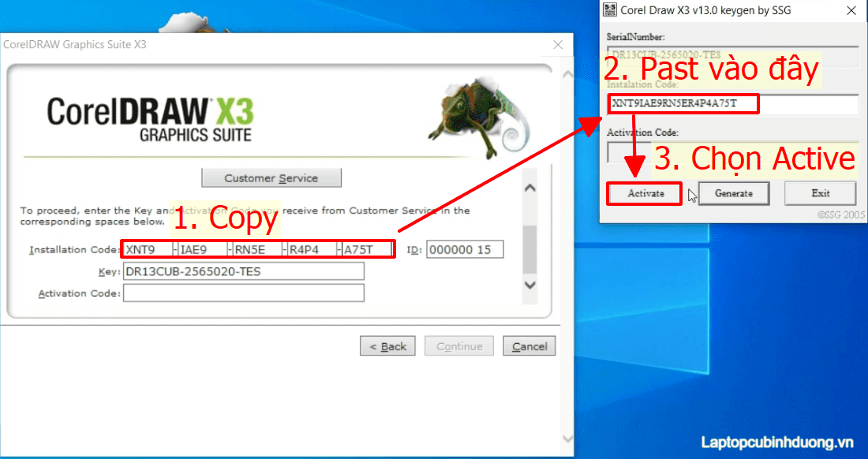Click the inner panel scrollbar thumb
The width and height of the screenshot is (868, 459).
click(529, 249)
